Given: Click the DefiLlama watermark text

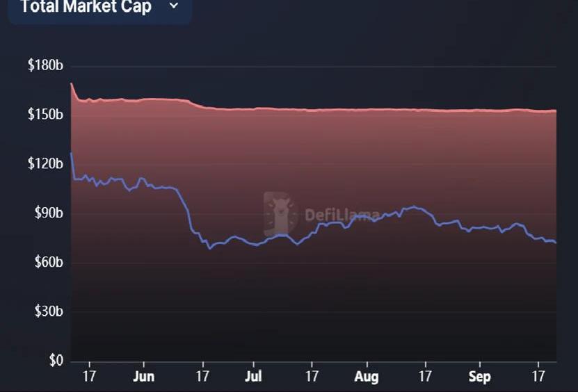Looking at the screenshot, I should [x=342, y=215].
